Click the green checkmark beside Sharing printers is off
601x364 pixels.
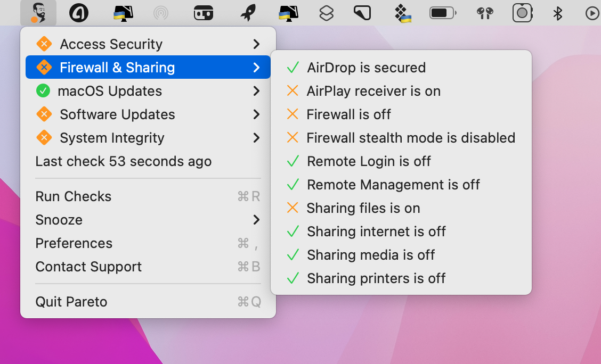[293, 278]
